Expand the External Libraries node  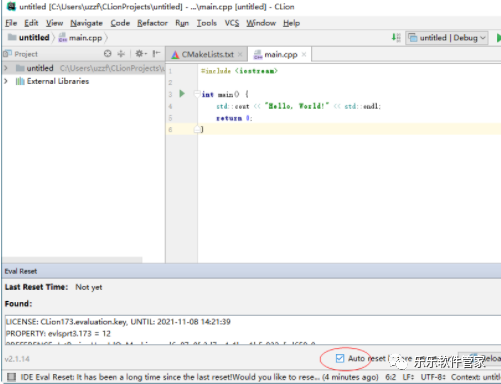point(6,81)
